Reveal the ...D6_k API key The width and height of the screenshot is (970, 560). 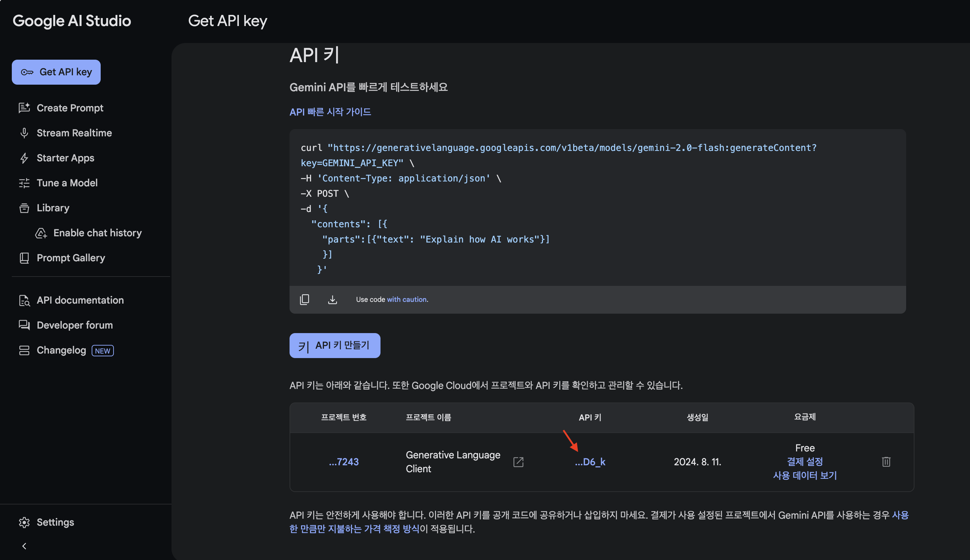tap(590, 462)
